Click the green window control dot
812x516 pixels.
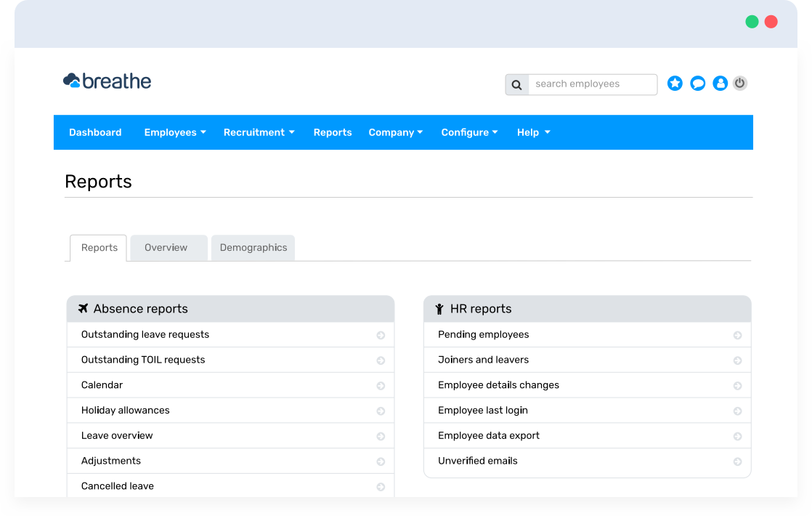coord(752,22)
